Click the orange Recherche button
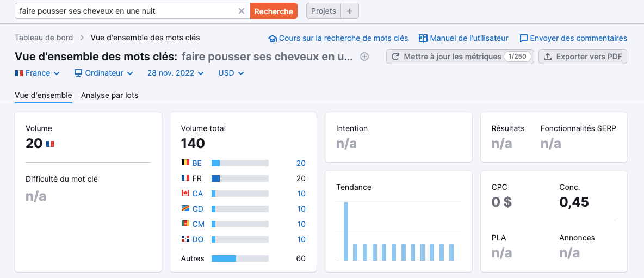The height and width of the screenshot is (278, 644). [274, 11]
